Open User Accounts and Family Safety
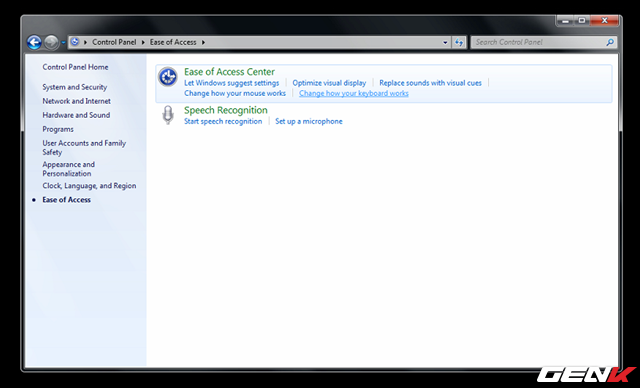 pos(84,147)
